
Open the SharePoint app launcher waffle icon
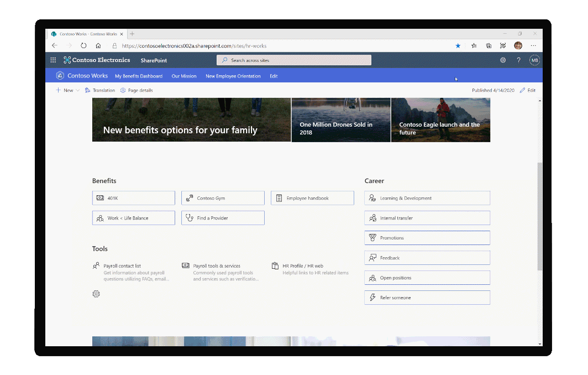point(53,60)
